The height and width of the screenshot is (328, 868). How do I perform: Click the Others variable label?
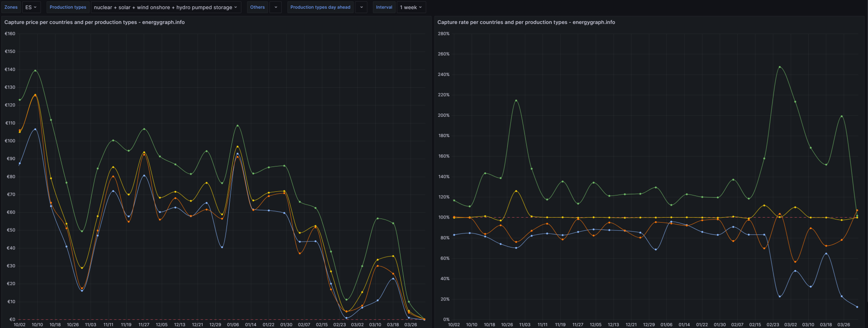[x=257, y=7]
